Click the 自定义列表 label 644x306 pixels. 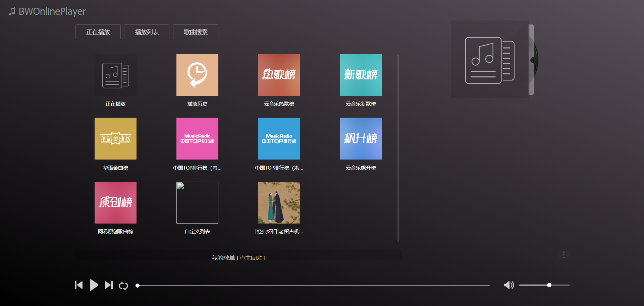coord(197,232)
